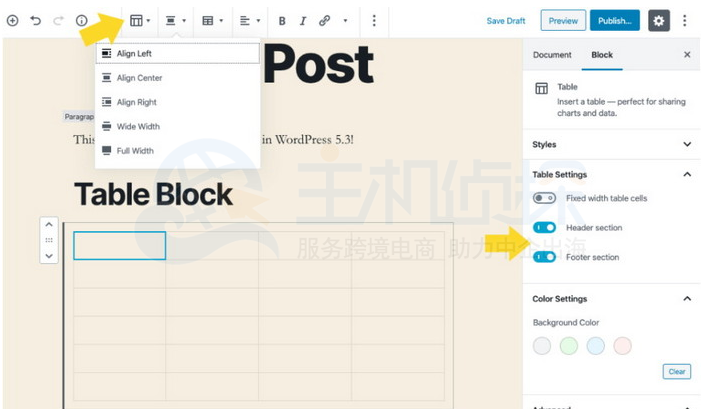Click the Add block plus icon
The width and height of the screenshot is (718, 409).
click(x=12, y=21)
